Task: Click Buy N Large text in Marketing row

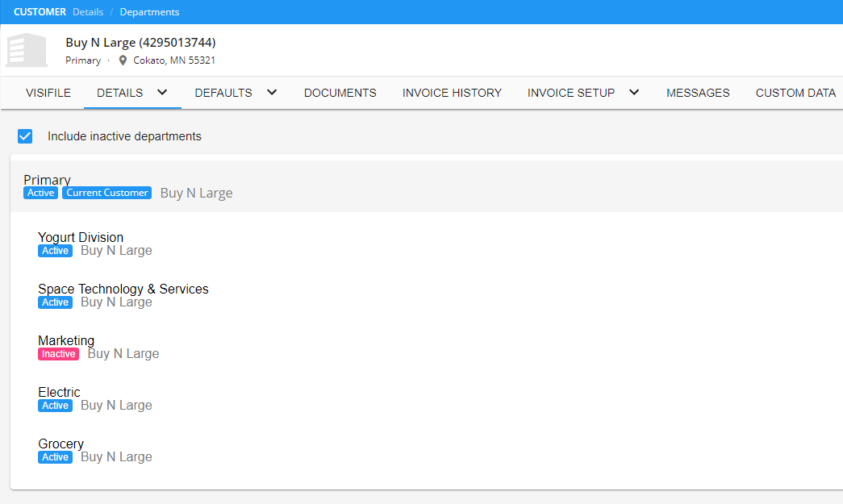Action: pos(123,353)
